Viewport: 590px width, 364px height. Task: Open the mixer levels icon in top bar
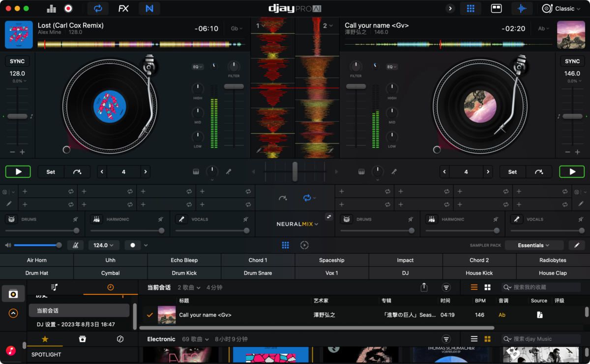(x=51, y=8)
